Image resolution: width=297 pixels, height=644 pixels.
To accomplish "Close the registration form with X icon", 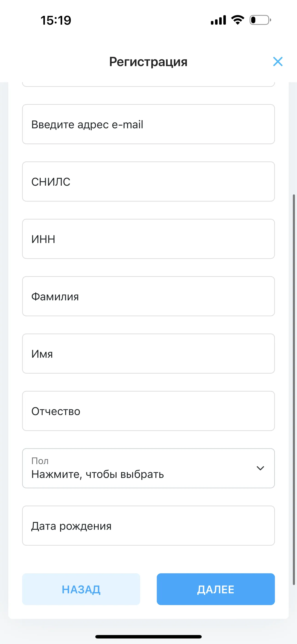I will [278, 61].
